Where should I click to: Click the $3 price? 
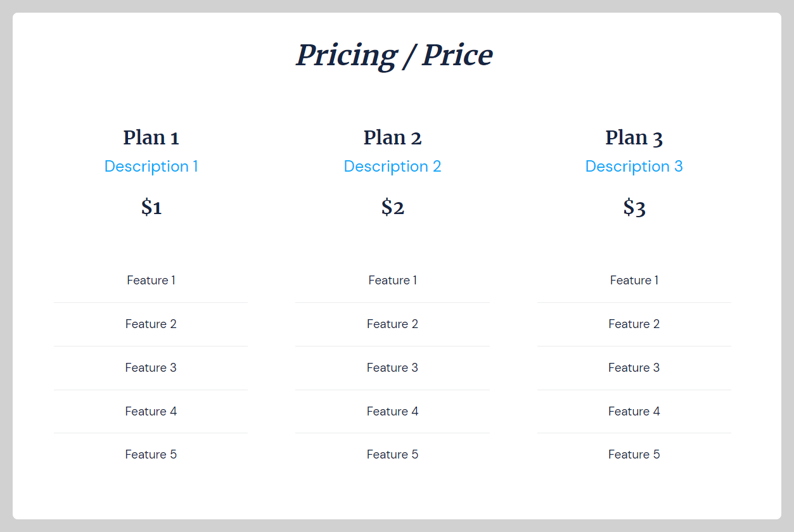pyautogui.click(x=634, y=207)
